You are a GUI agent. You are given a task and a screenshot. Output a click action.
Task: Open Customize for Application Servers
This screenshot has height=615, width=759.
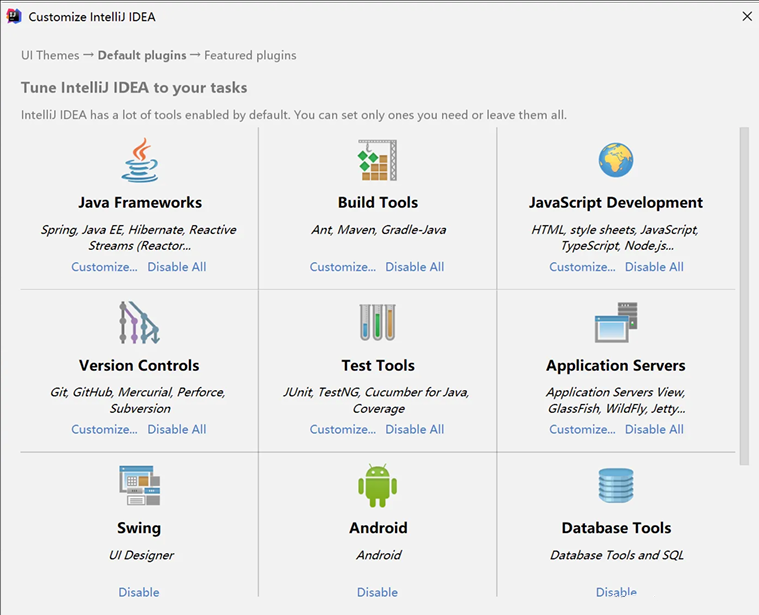582,430
